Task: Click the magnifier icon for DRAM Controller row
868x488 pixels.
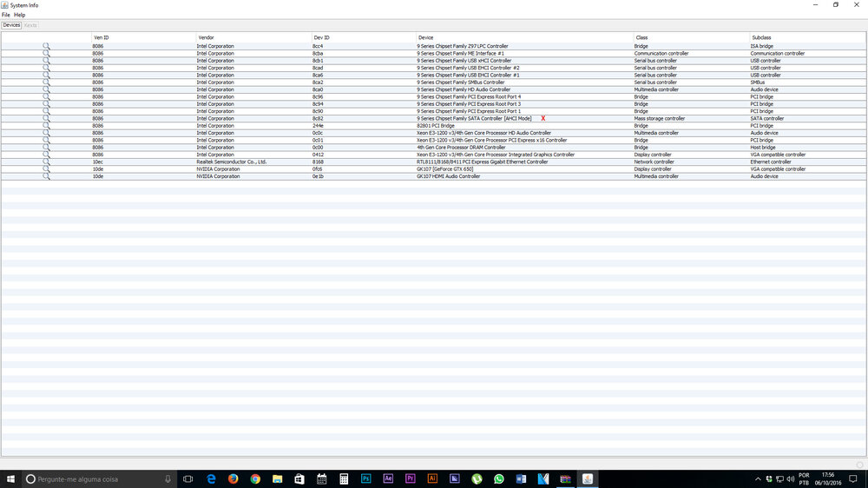Action: coord(46,148)
